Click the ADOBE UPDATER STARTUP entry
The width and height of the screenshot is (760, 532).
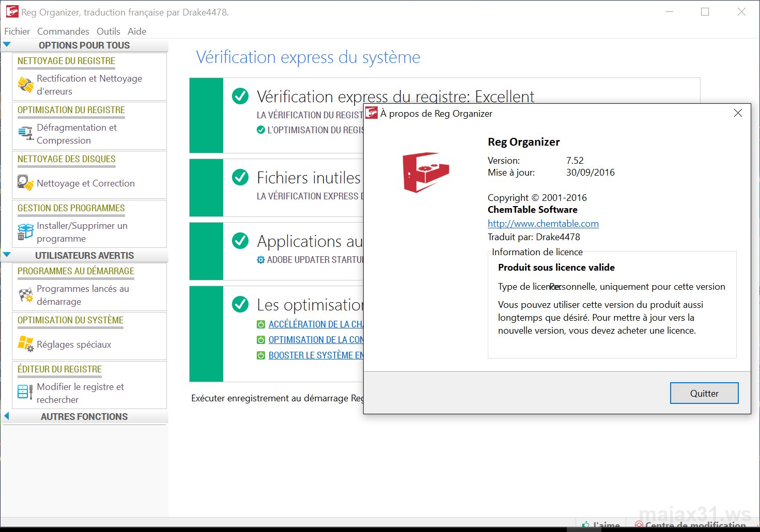tap(315, 260)
